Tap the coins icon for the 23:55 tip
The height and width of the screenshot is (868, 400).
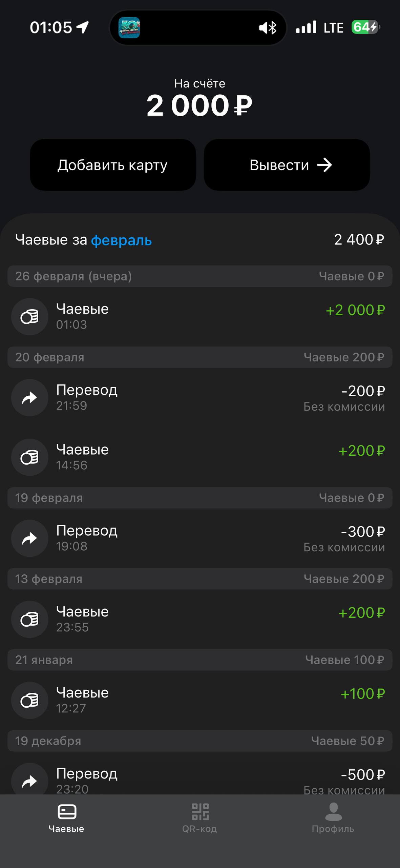(30, 619)
